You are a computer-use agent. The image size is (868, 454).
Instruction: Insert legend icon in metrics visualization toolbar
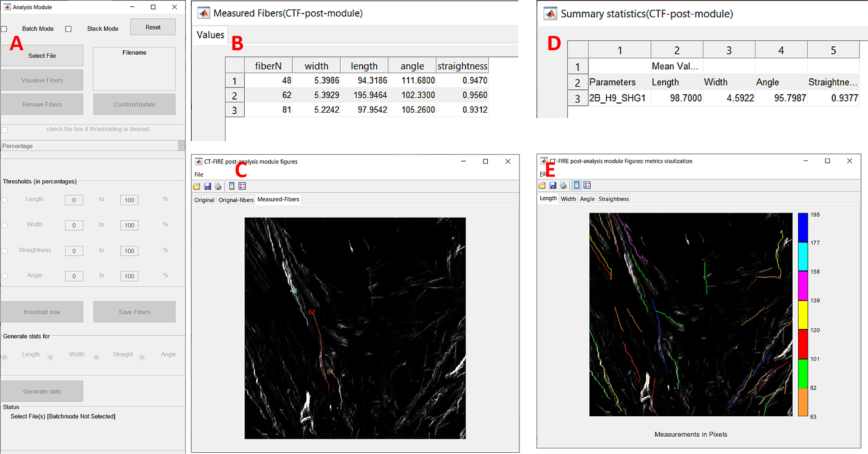[587, 185]
